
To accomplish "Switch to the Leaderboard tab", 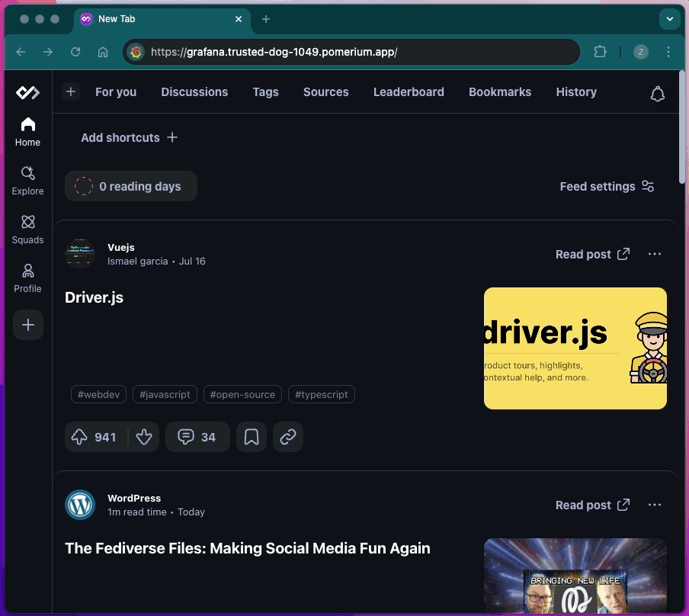I will 409,92.
